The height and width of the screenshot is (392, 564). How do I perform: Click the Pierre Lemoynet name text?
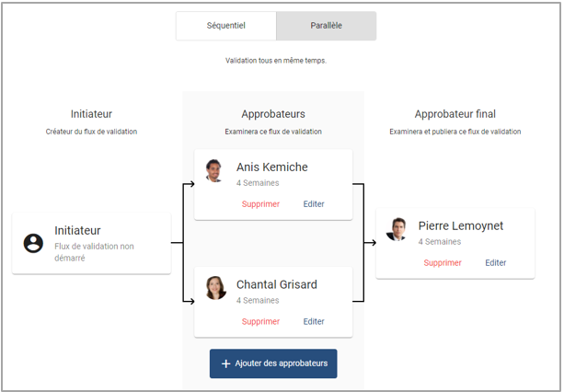pyautogui.click(x=461, y=226)
